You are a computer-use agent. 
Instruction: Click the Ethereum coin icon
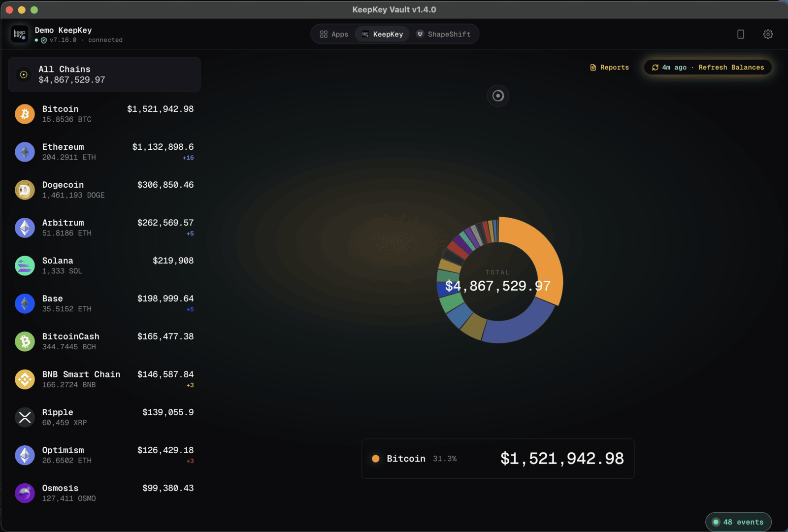click(x=25, y=152)
